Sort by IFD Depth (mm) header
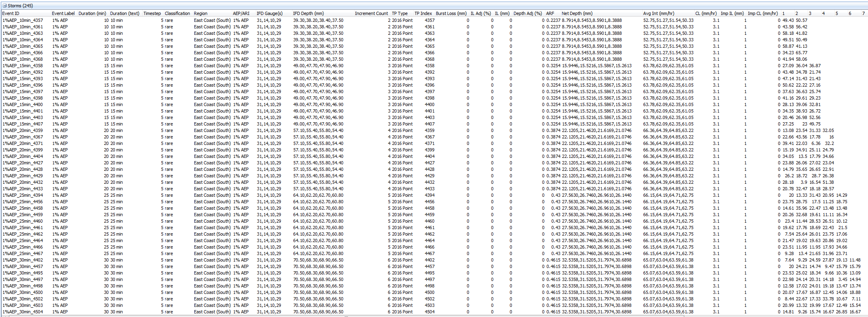868x317 pixels. [308, 13]
